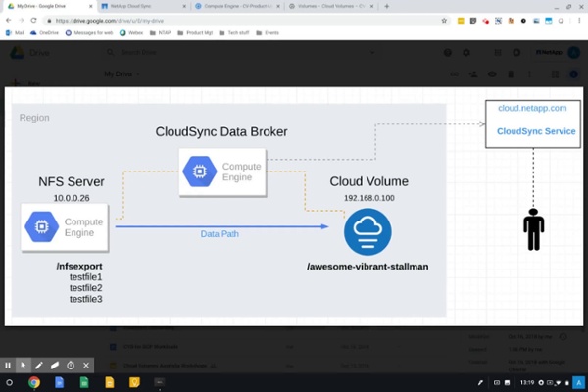This screenshot has width=588, height=392.
Task: Open the Tech stuff bookmarks folder
Action: [234, 33]
